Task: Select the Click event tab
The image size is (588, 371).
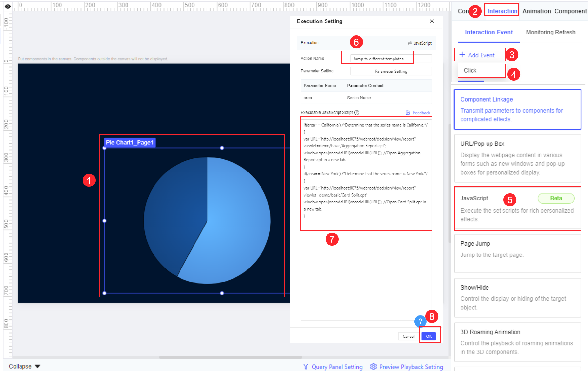Action: [470, 70]
